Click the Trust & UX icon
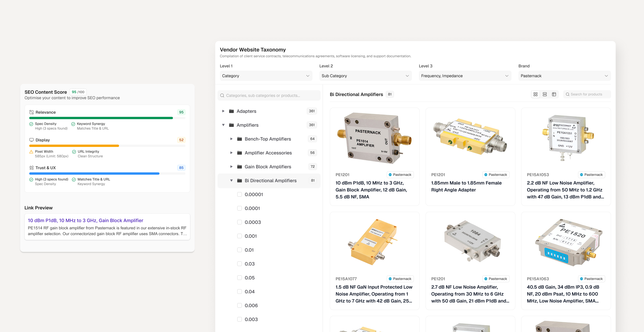Screen dimensions: 644x332 32,168
